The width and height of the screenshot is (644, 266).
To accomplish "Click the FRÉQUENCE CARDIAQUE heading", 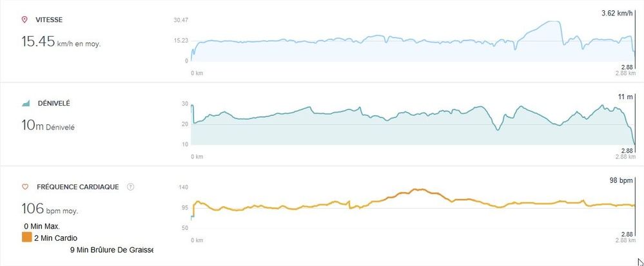I will pyautogui.click(x=78, y=187).
